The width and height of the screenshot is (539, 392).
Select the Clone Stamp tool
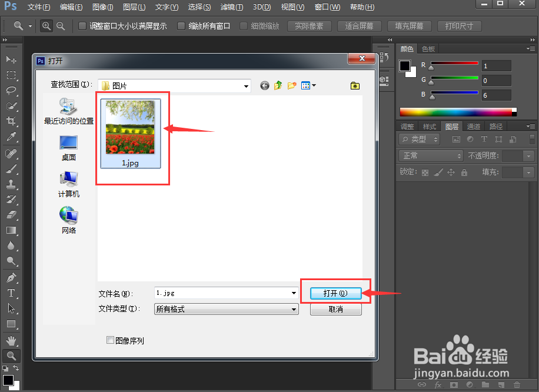tap(11, 184)
